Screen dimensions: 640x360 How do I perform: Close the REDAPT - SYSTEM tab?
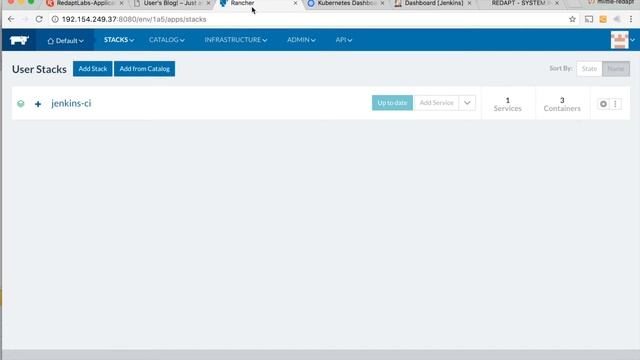pos(557,3)
